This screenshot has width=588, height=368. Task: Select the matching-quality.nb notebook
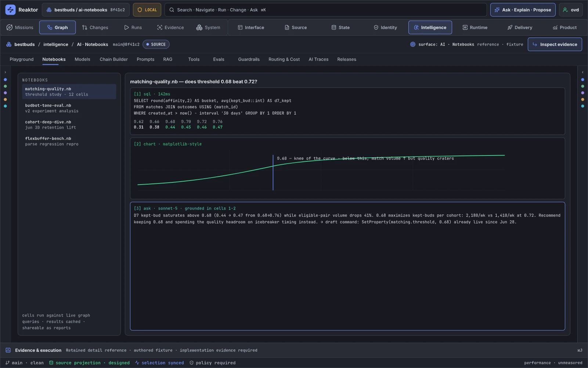tap(69, 92)
